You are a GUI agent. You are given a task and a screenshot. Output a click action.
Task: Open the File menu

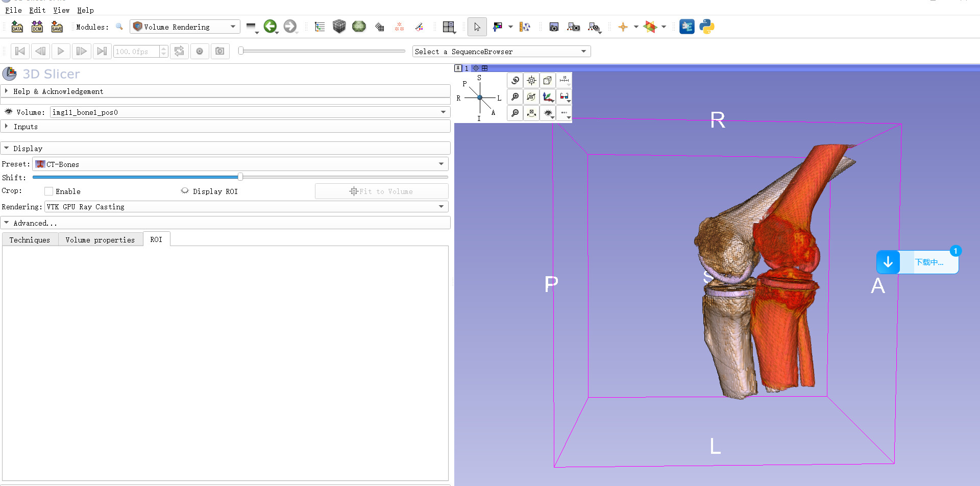click(x=13, y=10)
